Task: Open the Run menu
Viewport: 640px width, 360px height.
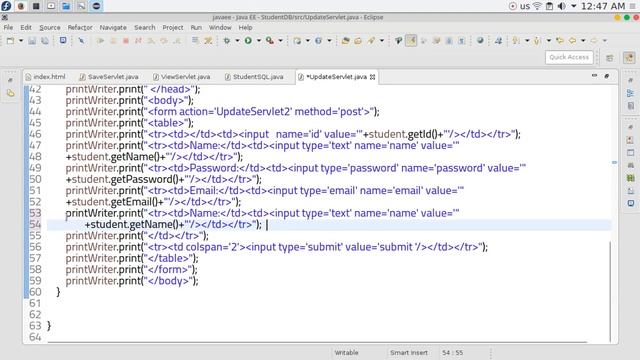Action: click(x=196, y=27)
